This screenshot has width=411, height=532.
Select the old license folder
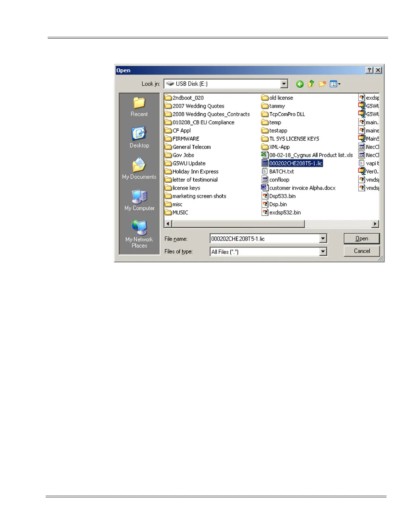pos(277,98)
